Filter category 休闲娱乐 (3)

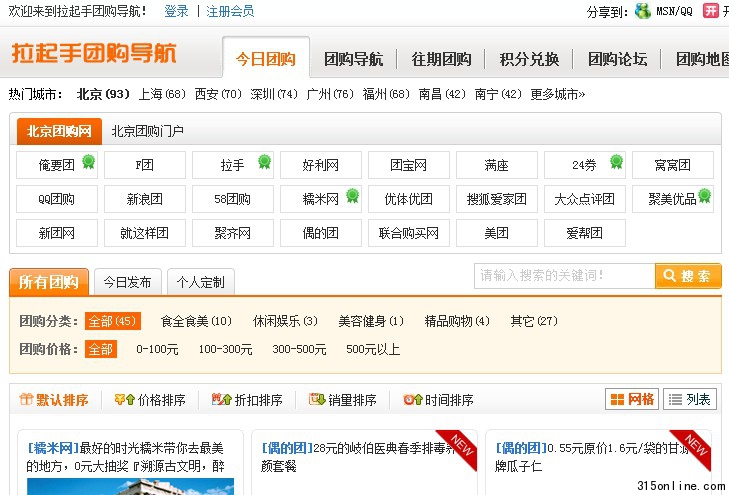point(285,321)
